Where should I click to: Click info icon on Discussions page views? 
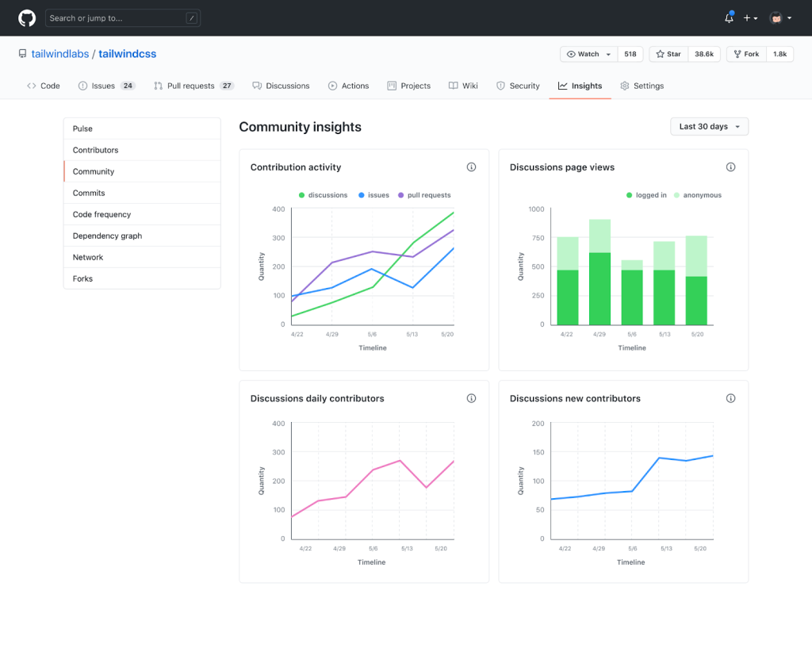(730, 167)
